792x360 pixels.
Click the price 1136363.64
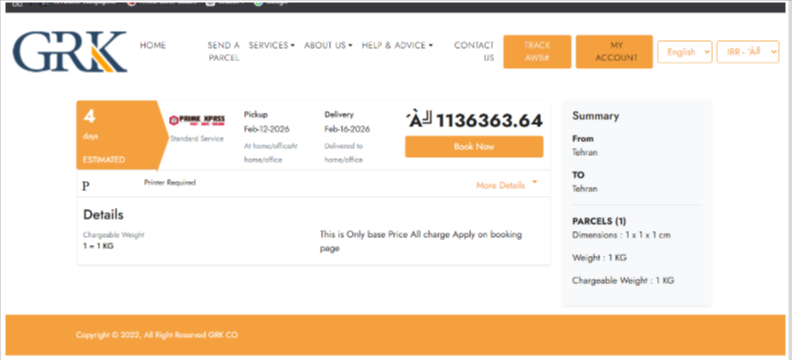coord(489,121)
